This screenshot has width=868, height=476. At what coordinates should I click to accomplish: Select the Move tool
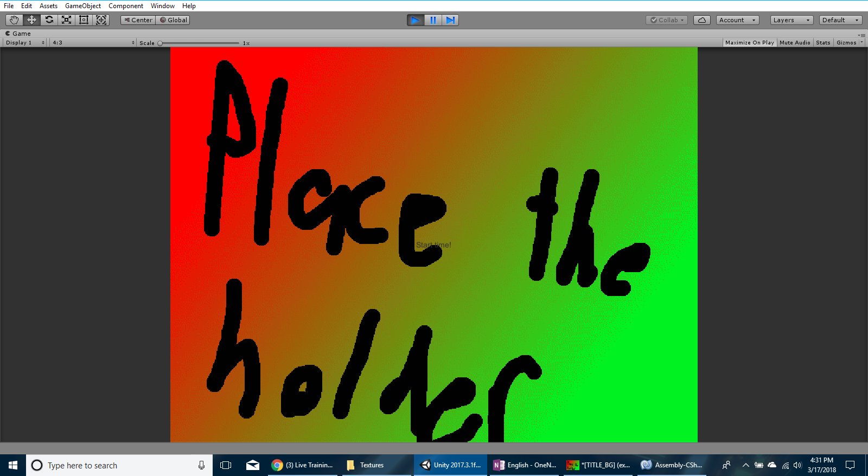coord(31,20)
